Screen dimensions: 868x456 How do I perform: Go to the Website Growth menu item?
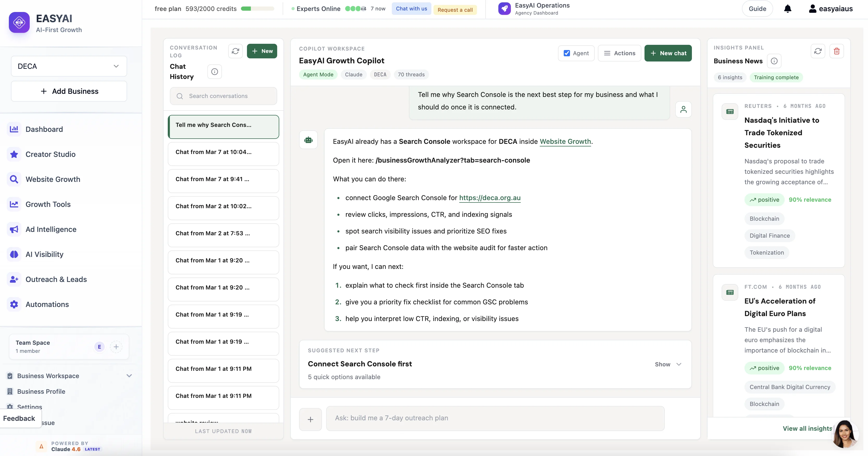tap(53, 179)
